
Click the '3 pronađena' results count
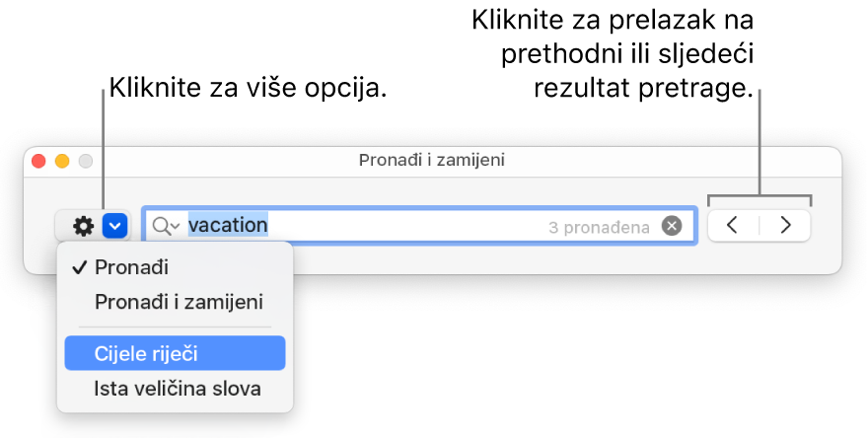(x=599, y=227)
